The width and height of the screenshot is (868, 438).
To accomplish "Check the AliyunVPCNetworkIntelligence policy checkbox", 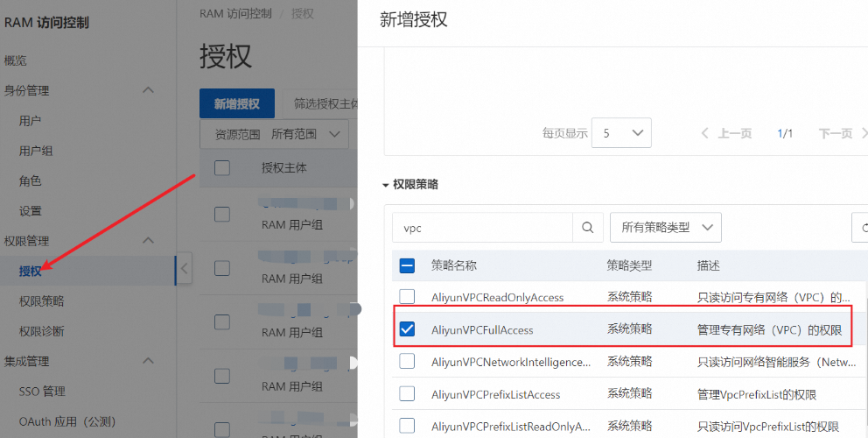I will point(407,362).
